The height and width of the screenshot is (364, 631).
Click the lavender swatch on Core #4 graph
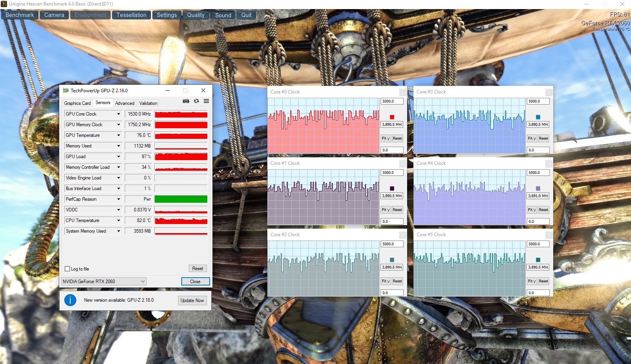click(x=538, y=189)
